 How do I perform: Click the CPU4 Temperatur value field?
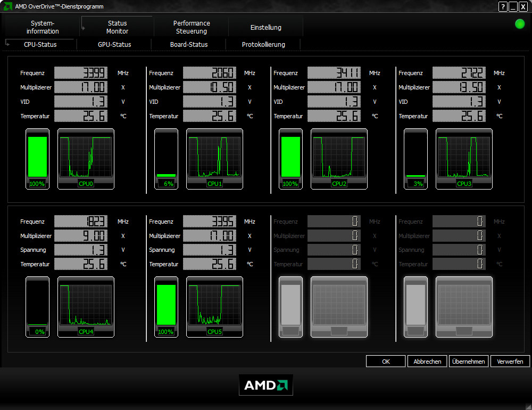[81, 264]
